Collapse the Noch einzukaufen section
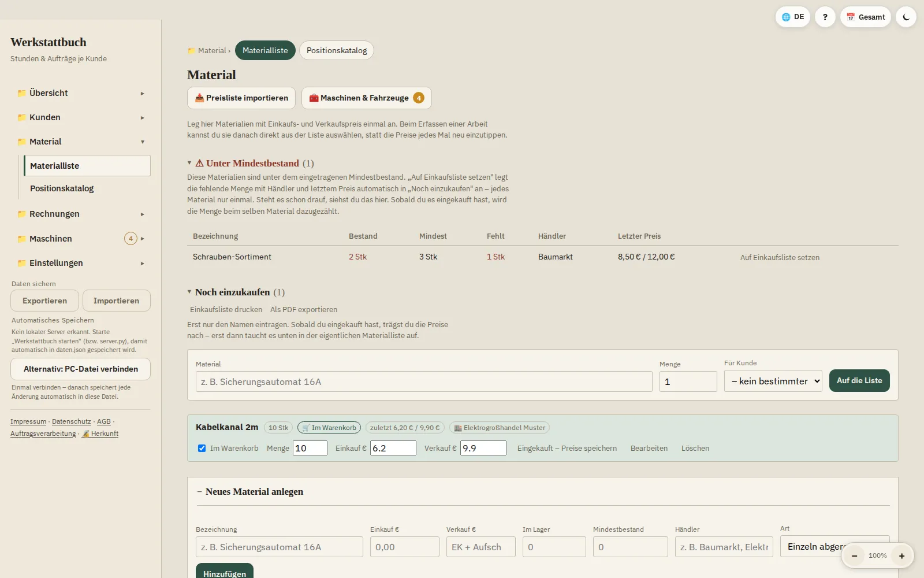Image resolution: width=924 pixels, height=578 pixels. (236, 292)
